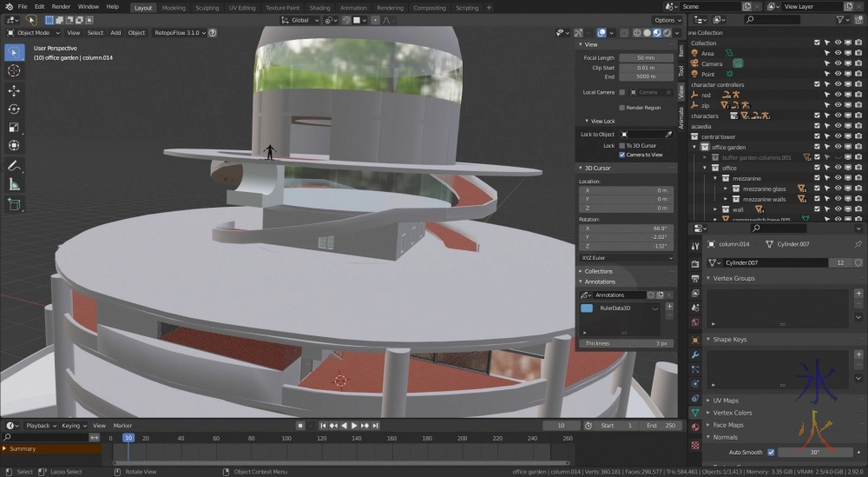Click the eyedropper next to Lock to Object
The image size is (868, 477).
pos(668,135)
